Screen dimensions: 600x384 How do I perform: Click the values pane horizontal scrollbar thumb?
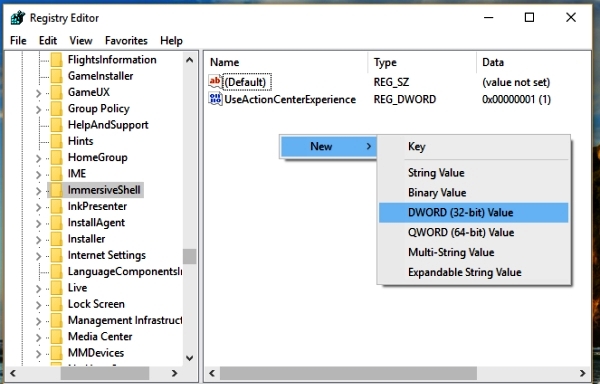(x=348, y=373)
